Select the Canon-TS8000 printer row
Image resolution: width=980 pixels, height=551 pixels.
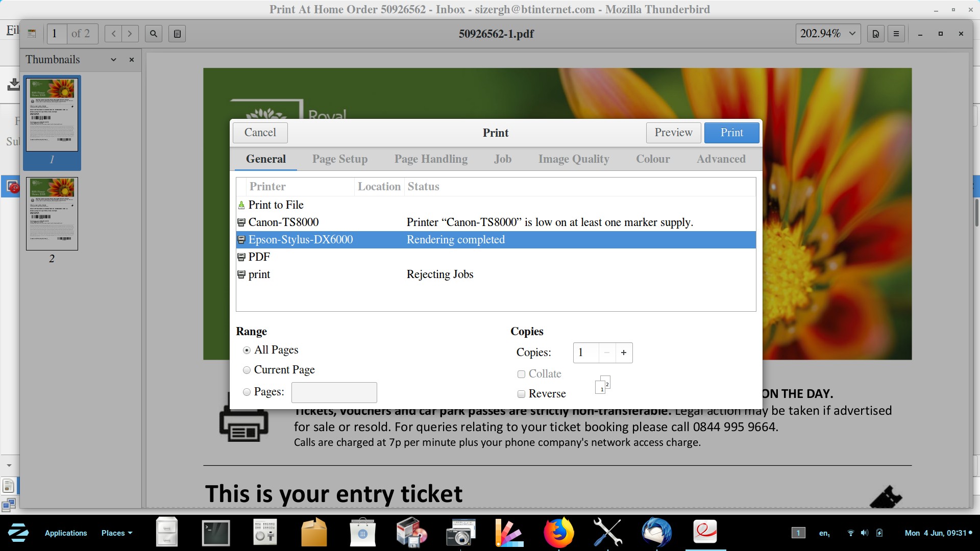pyautogui.click(x=284, y=222)
